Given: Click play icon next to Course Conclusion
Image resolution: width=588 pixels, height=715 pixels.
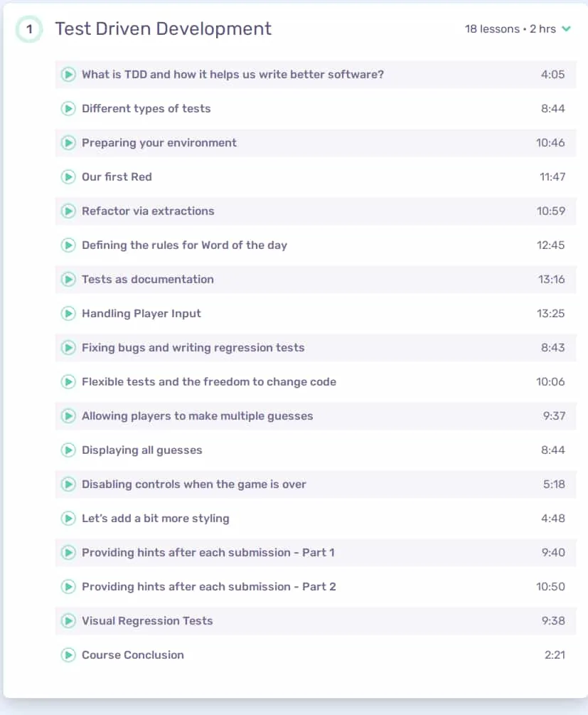Looking at the screenshot, I should (68, 655).
